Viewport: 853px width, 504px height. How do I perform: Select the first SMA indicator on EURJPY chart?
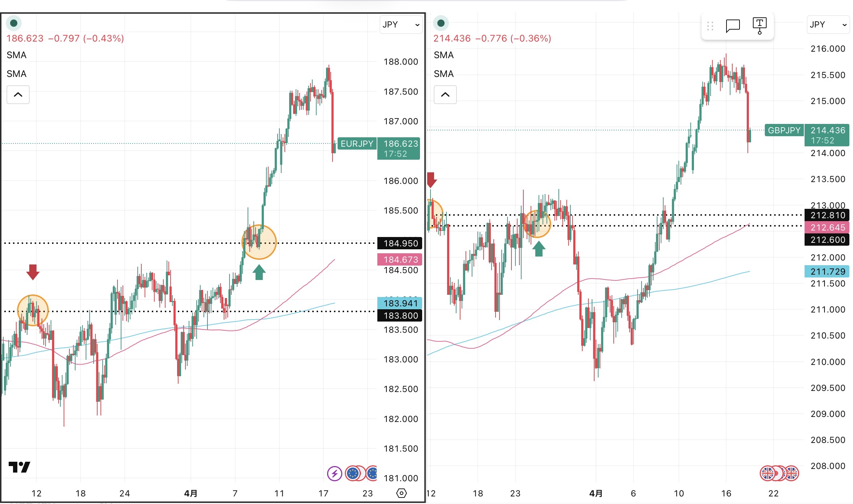(17, 55)
